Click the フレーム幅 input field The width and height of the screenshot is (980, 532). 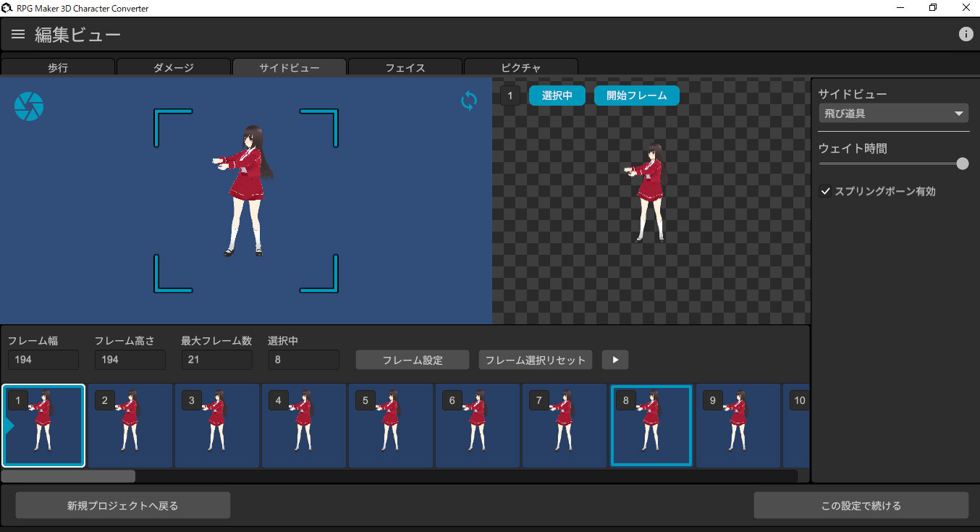coord(43,359)
